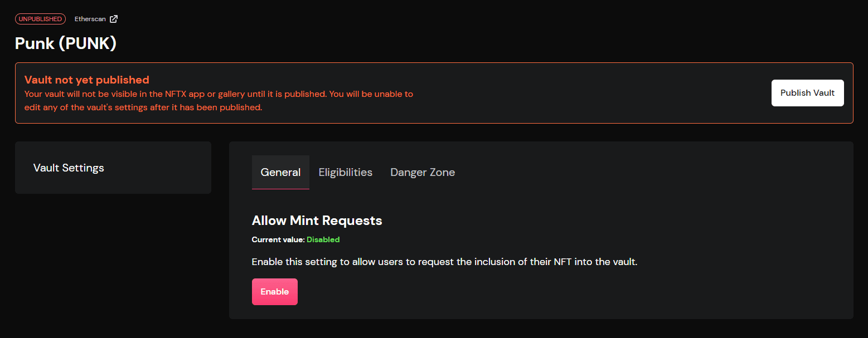Select Vault Settings in the sidebar
This screenshot has height=338, width=868.
pos(69,168)
